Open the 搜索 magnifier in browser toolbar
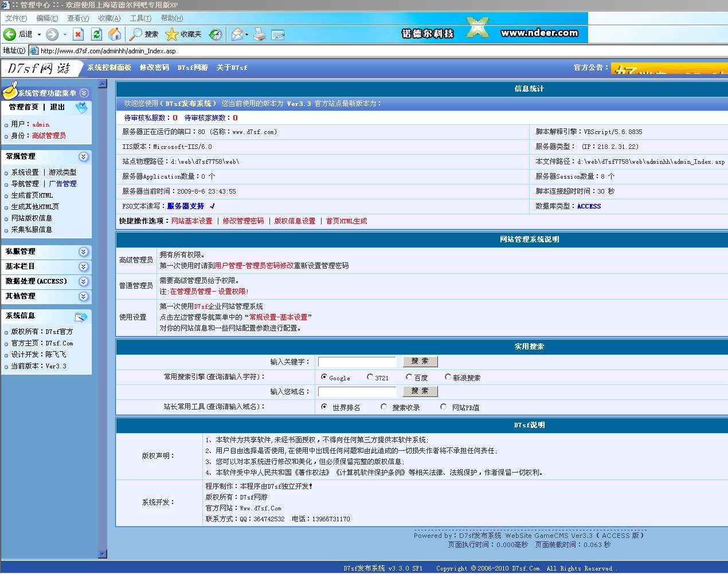The image size is (728, 574). 136,34
